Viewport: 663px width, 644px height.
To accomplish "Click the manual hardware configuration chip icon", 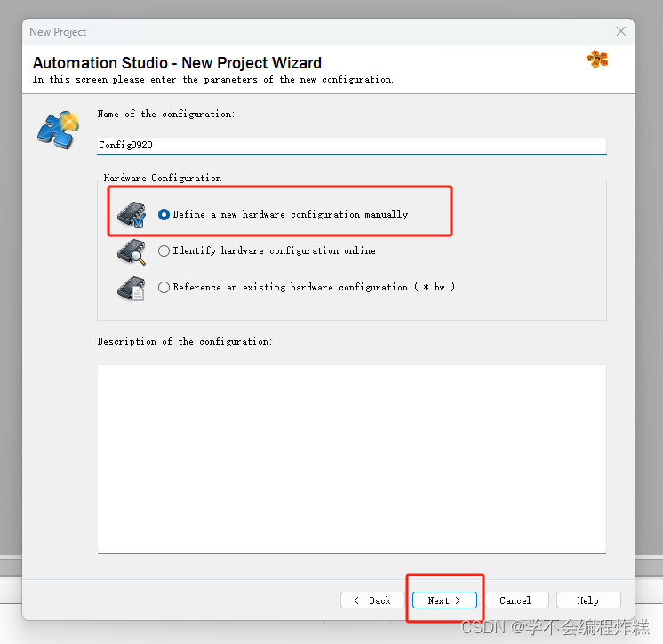I will pos(132,214).
